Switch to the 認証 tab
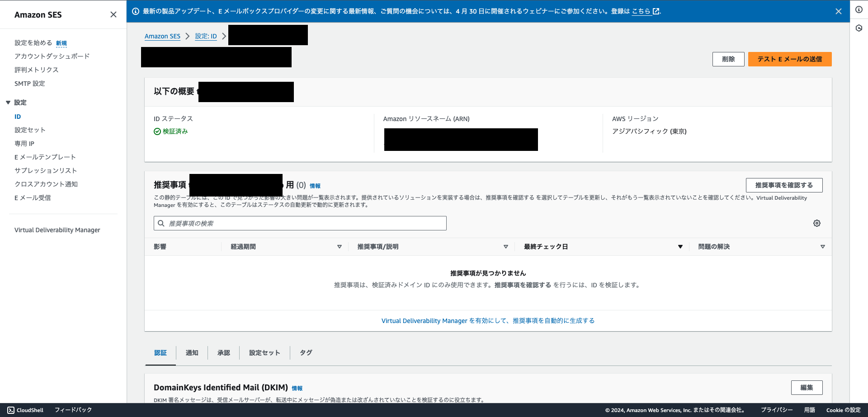This screenshot has width=868, height=417. coord(160,353)
